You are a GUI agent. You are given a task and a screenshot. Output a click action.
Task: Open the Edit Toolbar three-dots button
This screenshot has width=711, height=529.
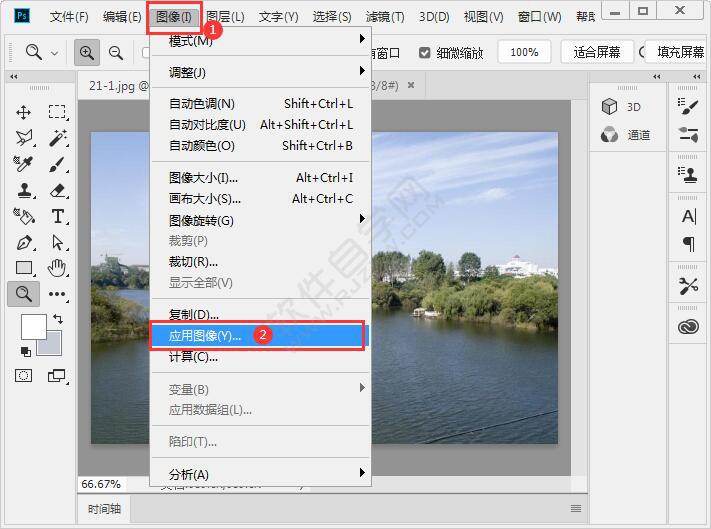tap(57, 294)
